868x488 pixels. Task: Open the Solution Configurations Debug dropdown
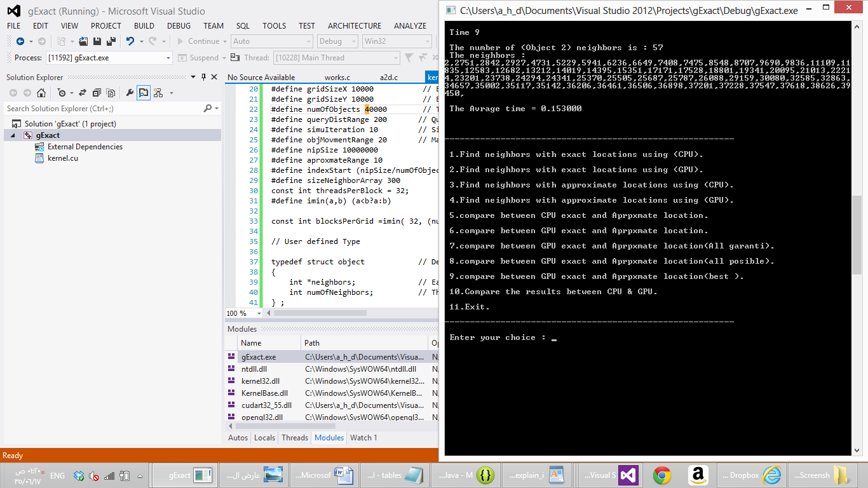(x=337, y=41)
